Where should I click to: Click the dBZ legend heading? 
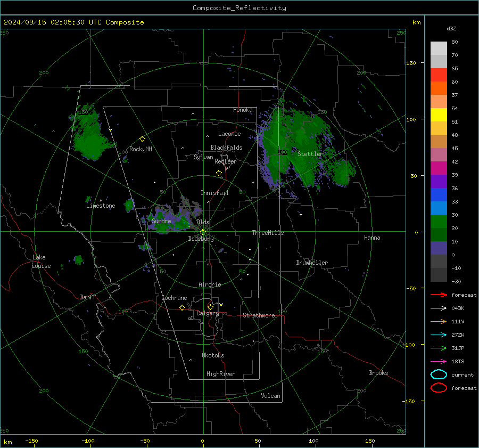coord(451,28)
